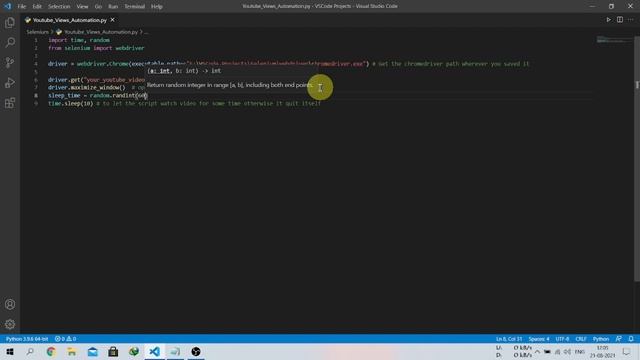The height and width of the screenshot is (360, 640).
Task: Open the Manage gear icon
Action: pyautogui.click(x=10, y=324)
